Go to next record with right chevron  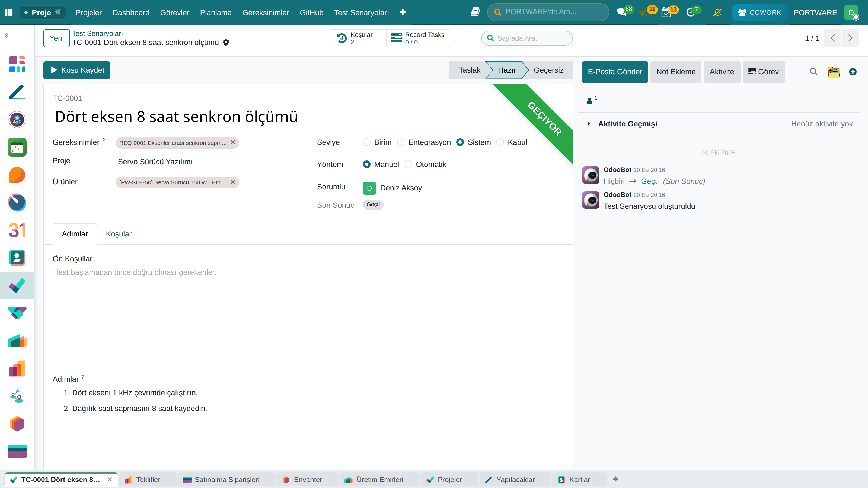[x=850, y=38]
